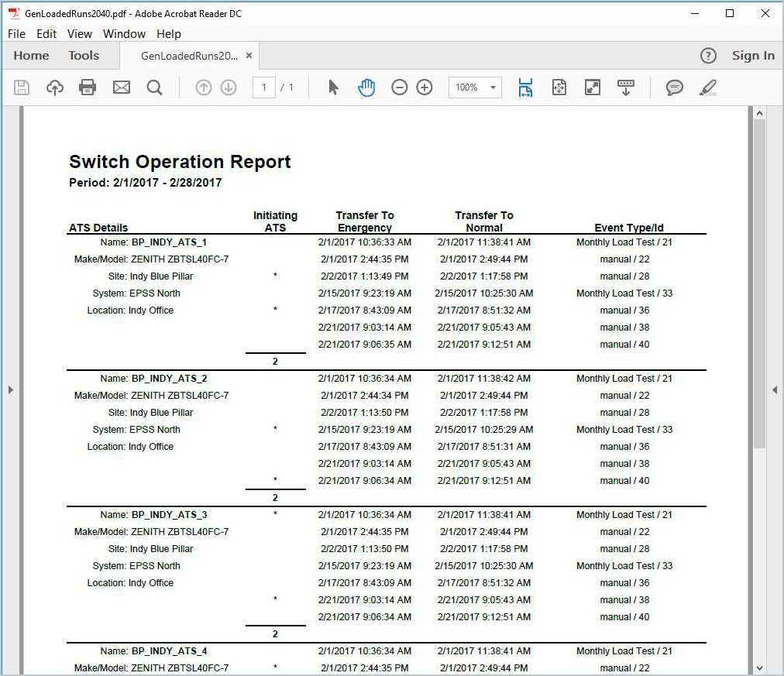Click the Fit one full page icon
This screenshot has width=784, height=676.
tap(559, 88)
